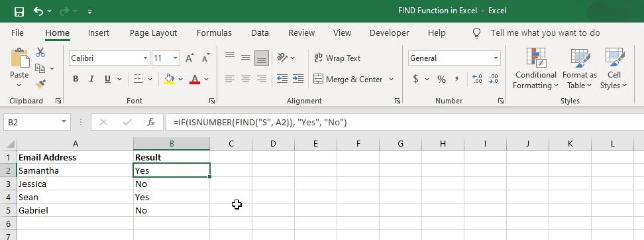Image resolution: width=644 pixels, height=240 pixels.
Task: Open the Underline style dropdown arrow
Action: pos(119,80)
